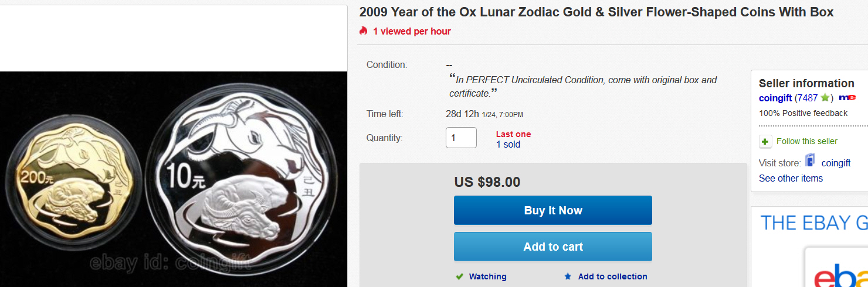This screenshot has width=868, height=287.
Task: View the seller's 7487 feedback score
Action: coord(807,98)
